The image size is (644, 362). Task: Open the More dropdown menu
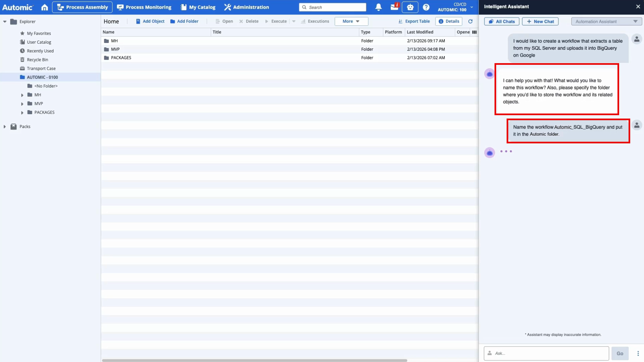coord(351,21)
